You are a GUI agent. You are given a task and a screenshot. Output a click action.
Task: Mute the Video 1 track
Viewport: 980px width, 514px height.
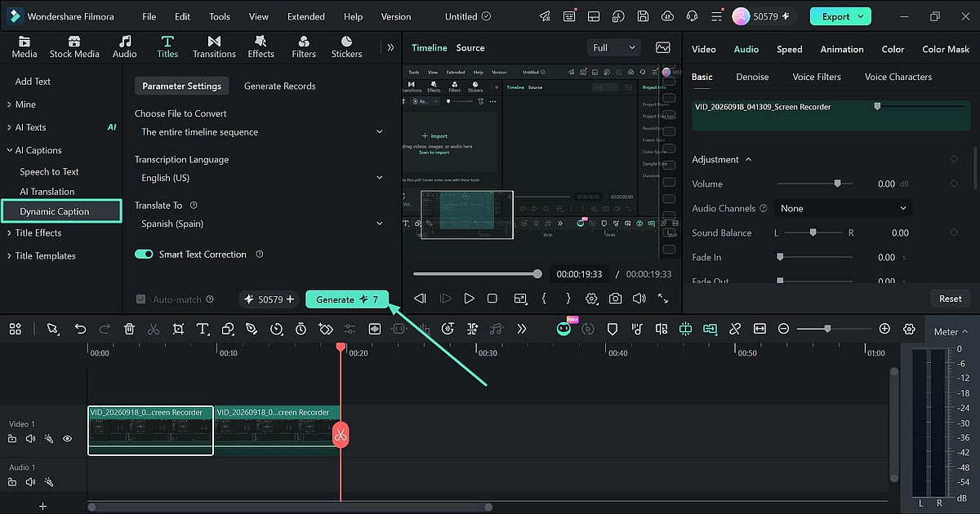point(30,438)
